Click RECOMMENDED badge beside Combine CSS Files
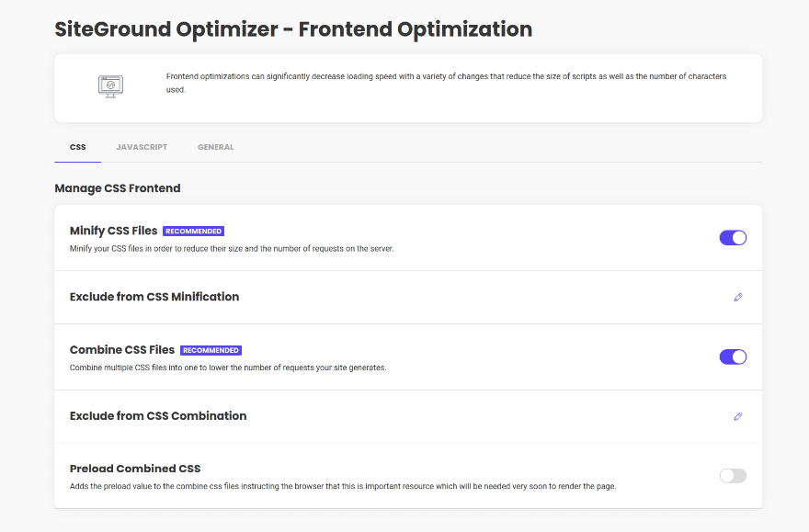 pyautogui.click(x=211, y=350)
